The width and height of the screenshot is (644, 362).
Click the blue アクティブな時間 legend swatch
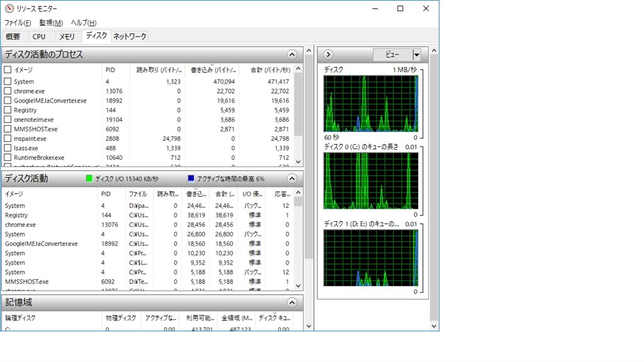point(191,178)
